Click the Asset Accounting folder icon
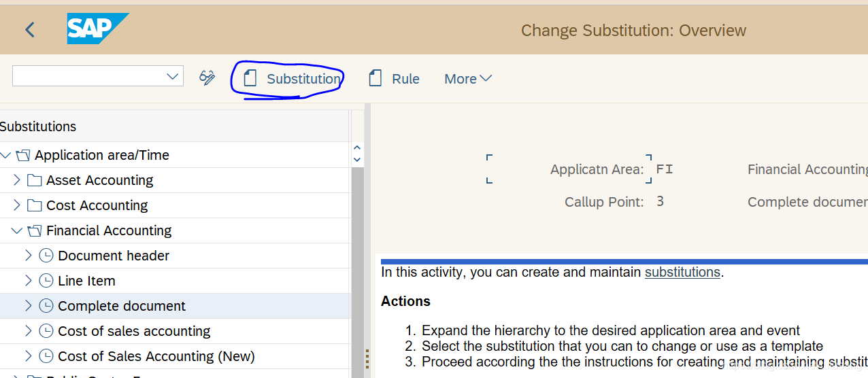The width and height of the screenshot is (868, 378). (x=34, y=180)
